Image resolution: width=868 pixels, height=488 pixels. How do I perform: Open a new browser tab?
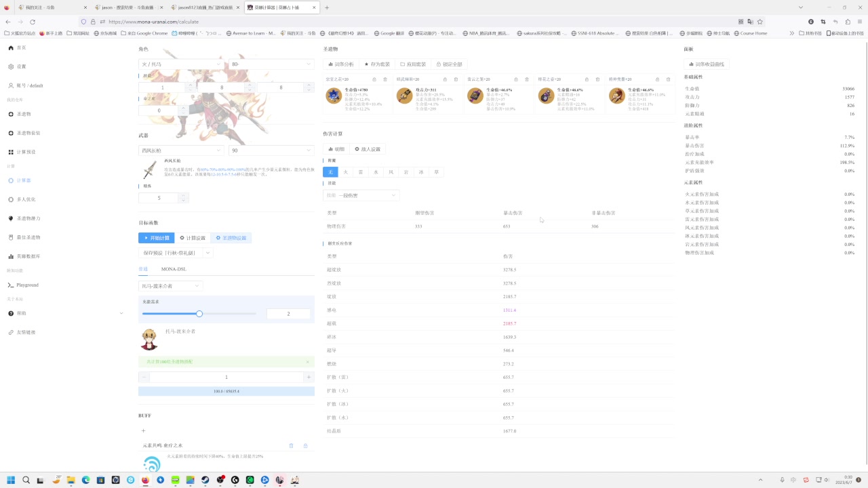pos(327,7)
